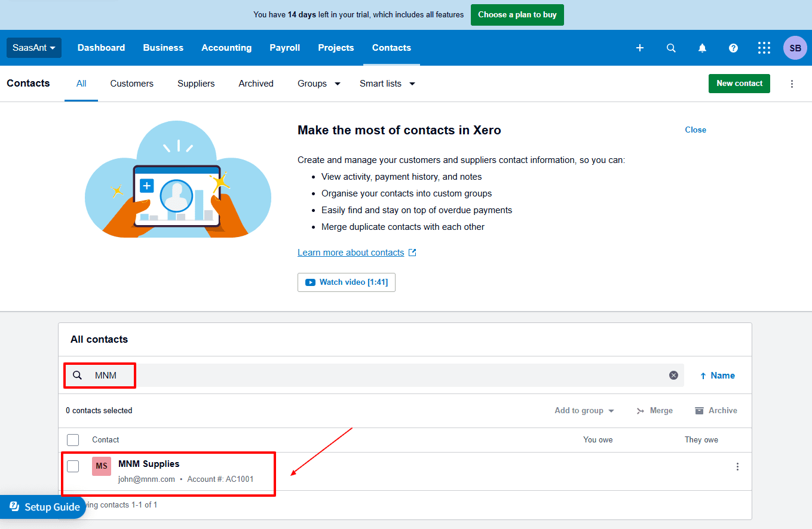Clear the search box with the X icon
The width and height of the screenshot is (812, 529).
(x=673, y=375)
